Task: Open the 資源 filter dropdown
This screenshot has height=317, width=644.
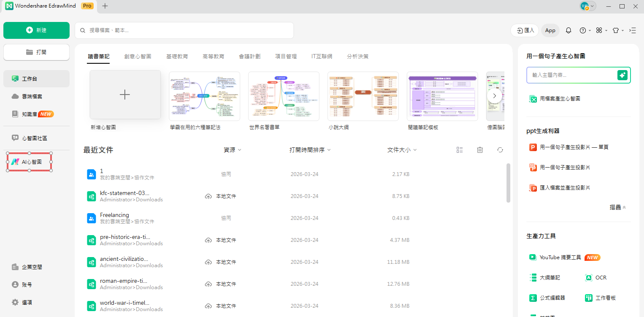Action: pyautogui.click(x=232, y=149)
